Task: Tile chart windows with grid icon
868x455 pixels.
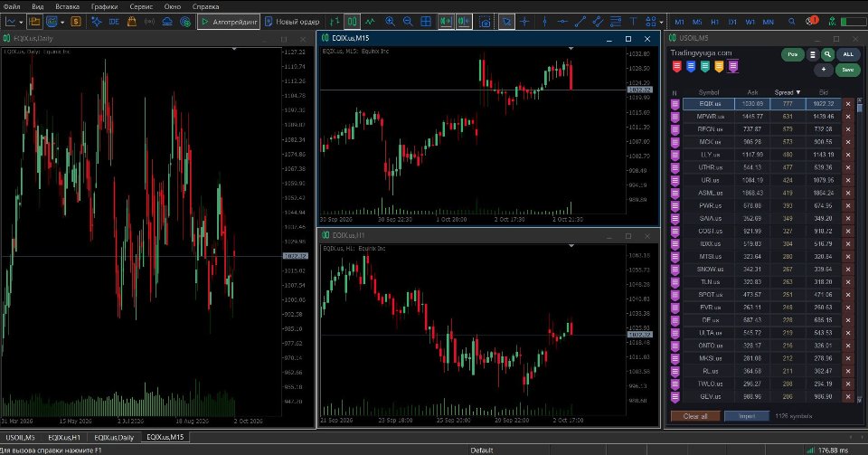Action: [426, 22]
